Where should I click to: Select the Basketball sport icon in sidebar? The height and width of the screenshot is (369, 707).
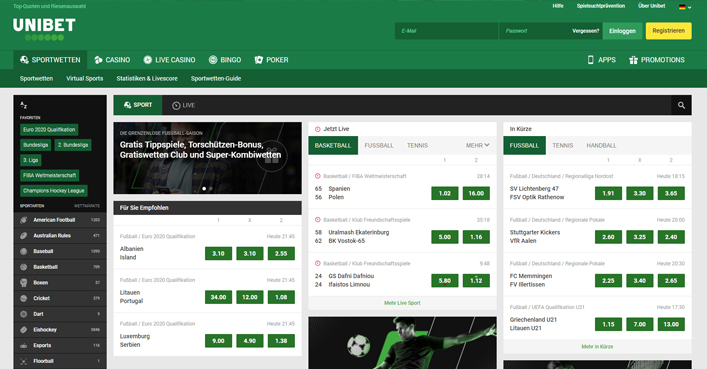tap(24, 267)
